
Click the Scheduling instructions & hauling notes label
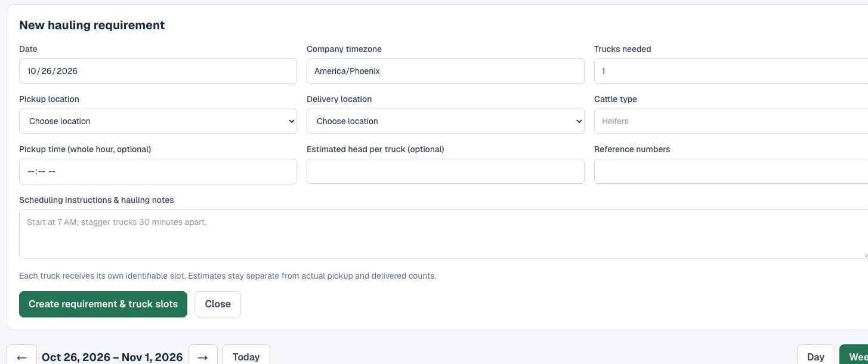[97, 200]
